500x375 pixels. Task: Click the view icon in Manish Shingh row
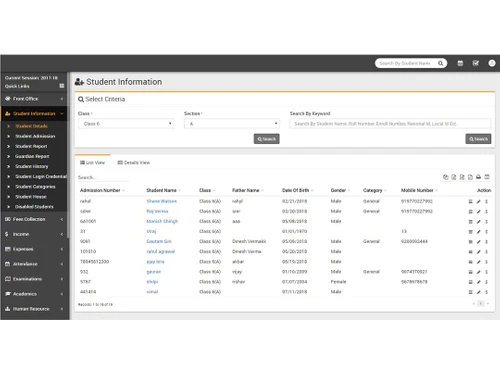pos(470,221)
